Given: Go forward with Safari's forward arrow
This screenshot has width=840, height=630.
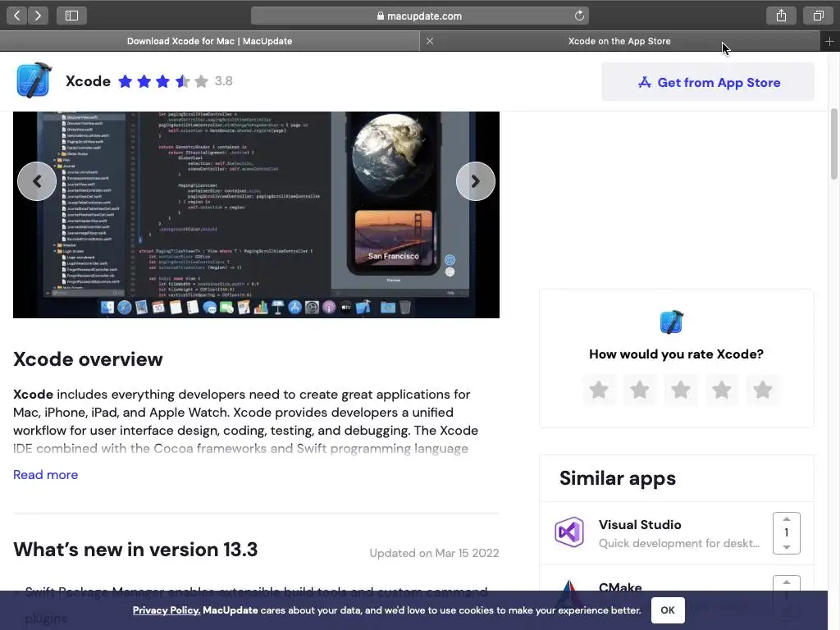Looking at the screenshot, I should (x=38, y=16).
